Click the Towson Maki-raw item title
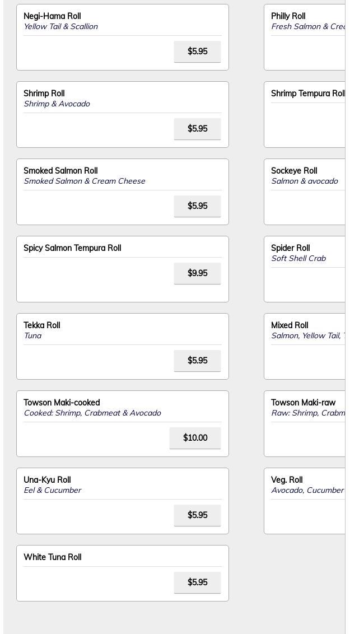The width and height of the screenshot is (364, 634). click(x=304, y=402)
